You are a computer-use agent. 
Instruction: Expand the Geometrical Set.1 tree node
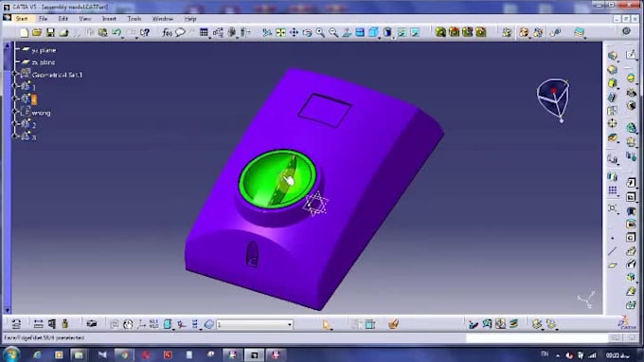[x=15, y=74]
